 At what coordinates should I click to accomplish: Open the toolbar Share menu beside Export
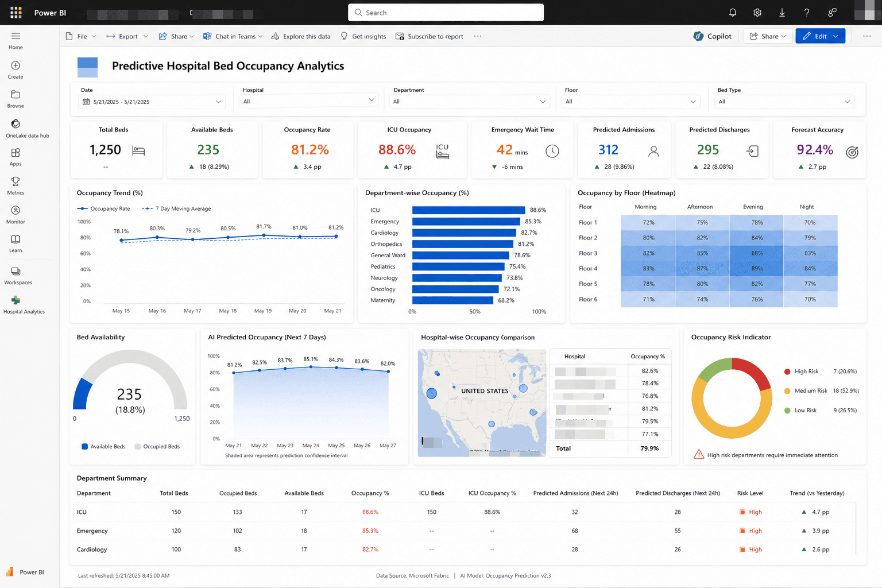tap(176, 36)
